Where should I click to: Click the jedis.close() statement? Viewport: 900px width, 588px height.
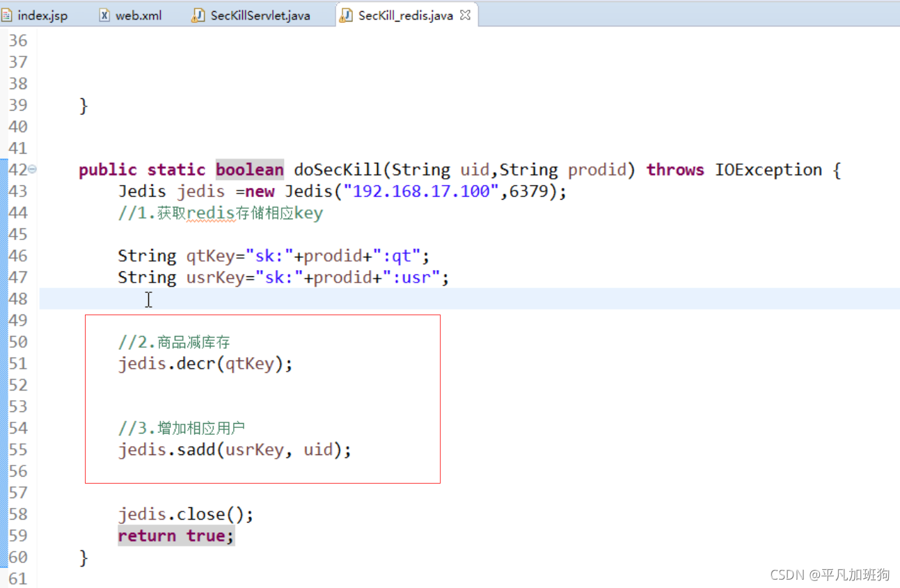click(x=186, y=514)
